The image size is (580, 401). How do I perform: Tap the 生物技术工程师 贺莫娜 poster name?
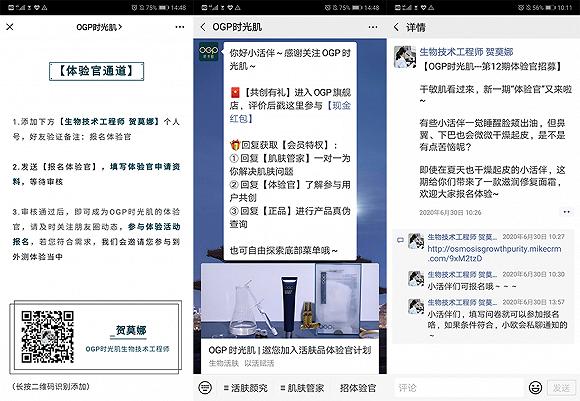(x=466, y=52)
